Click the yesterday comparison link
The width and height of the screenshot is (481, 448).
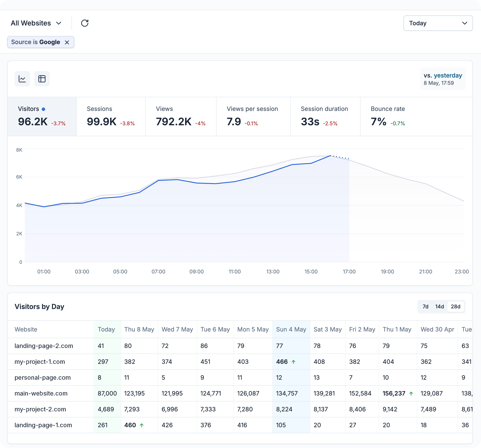(448, 76)
